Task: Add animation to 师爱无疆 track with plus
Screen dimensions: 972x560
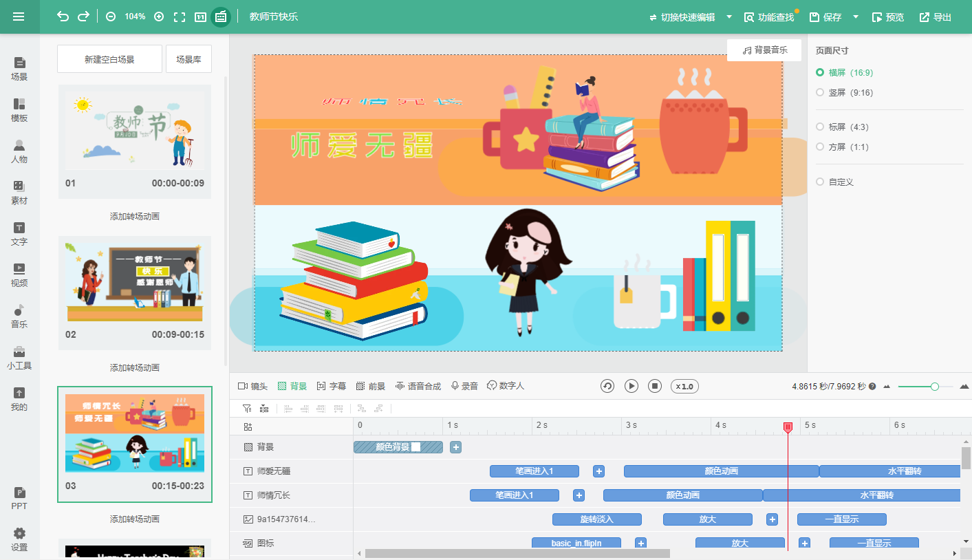Action: [x=599, y=471]
